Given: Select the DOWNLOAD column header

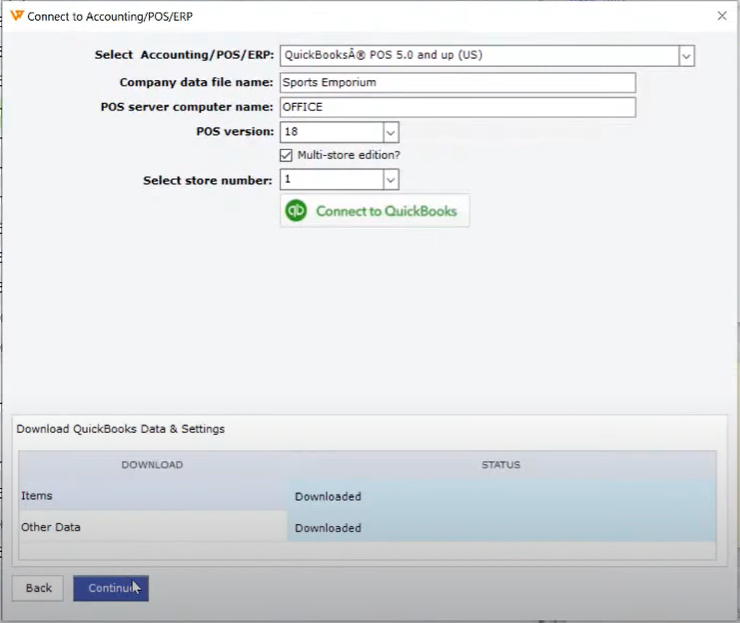Looking at the screenshot, I should 152,465.
